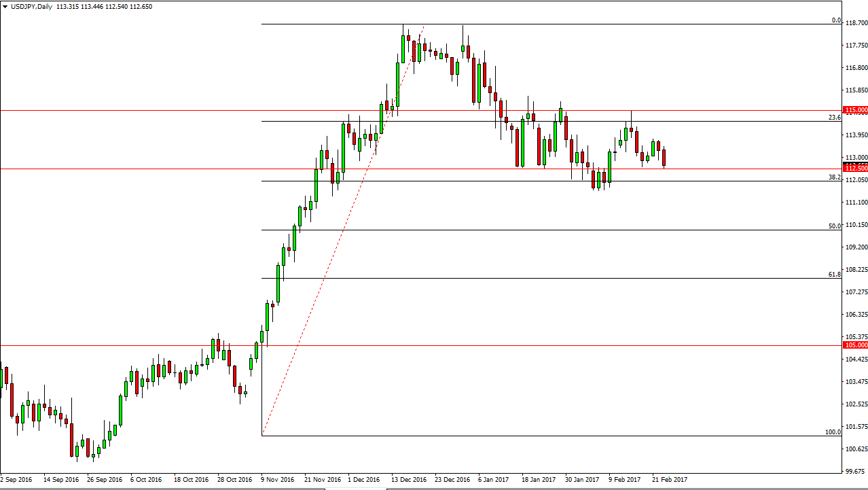Click the Fibonacci 50.0 level label
Image resolution: width=868 pixels, height=490 pixels.
click(x=835, y=226)
